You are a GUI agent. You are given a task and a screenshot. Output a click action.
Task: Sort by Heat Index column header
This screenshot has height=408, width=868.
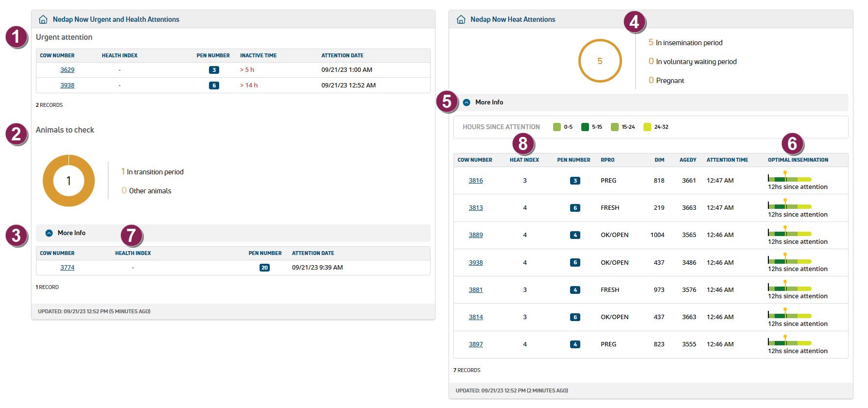(x=524, y=160)
